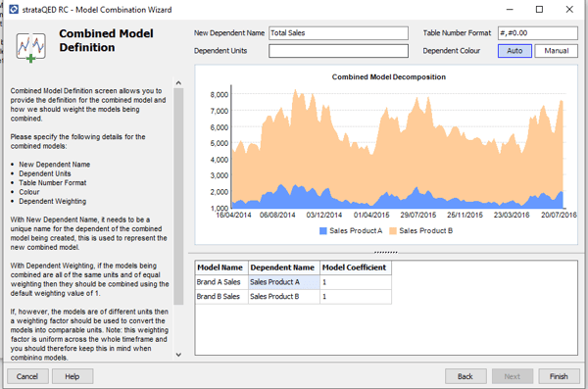588x389 pixels.
Task: Click the help panel scrollbar thumb
Action: tap(178, 197)
